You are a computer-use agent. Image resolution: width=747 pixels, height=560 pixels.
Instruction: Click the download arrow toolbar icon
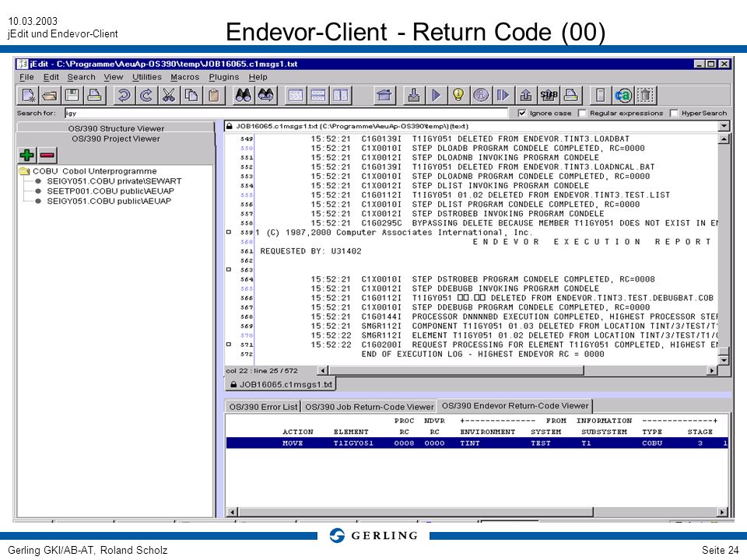[413, 96]
